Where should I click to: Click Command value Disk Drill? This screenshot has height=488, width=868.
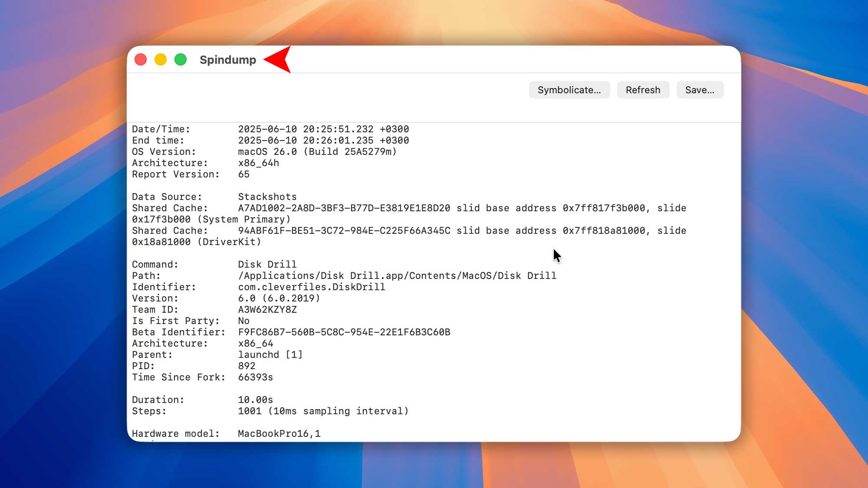pos(267,265)
